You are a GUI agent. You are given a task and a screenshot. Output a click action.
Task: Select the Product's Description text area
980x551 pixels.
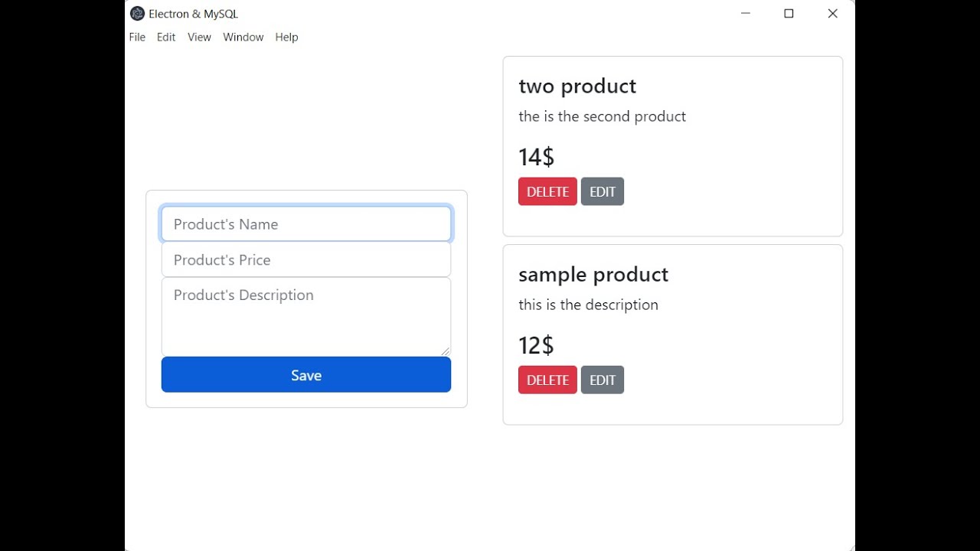tap(306, 317)
